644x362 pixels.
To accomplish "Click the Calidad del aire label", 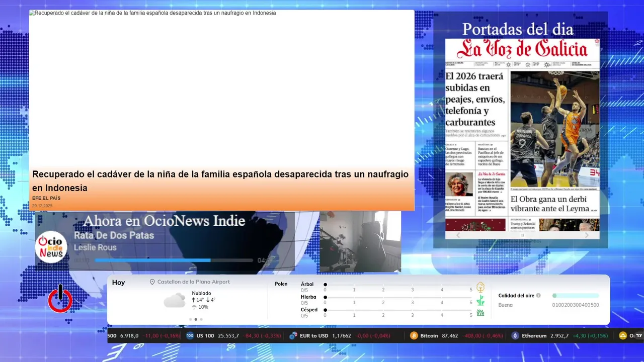I will tap(516, 296).
